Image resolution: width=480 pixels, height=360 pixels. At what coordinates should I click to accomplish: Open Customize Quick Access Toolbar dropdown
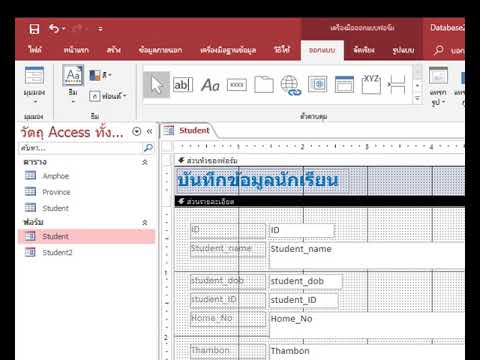[x=100, y=29]
